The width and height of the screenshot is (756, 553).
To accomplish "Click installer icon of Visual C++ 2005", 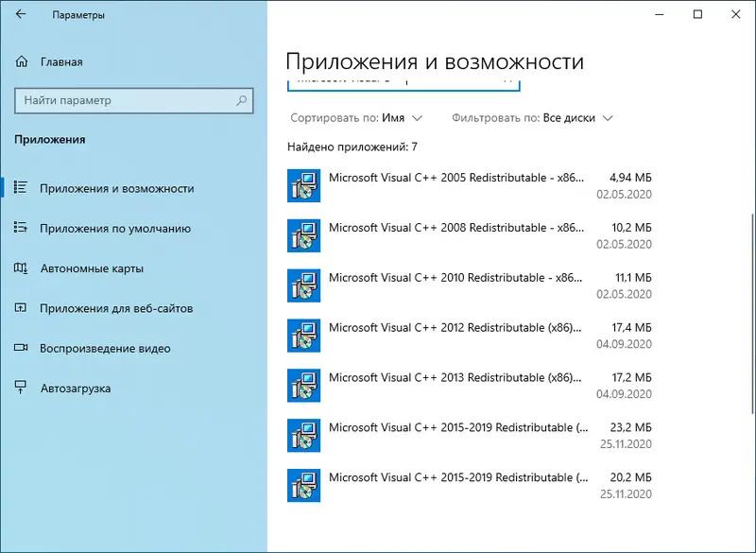I will coord(303,185).
